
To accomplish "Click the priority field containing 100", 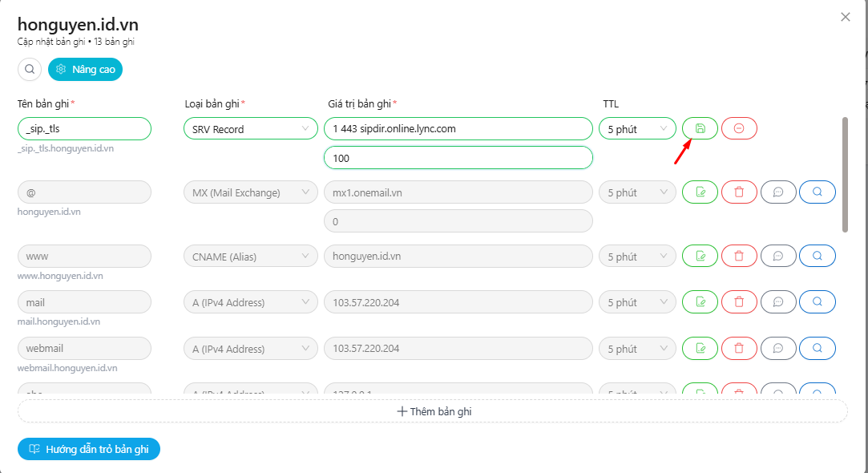I will [458, 158].
